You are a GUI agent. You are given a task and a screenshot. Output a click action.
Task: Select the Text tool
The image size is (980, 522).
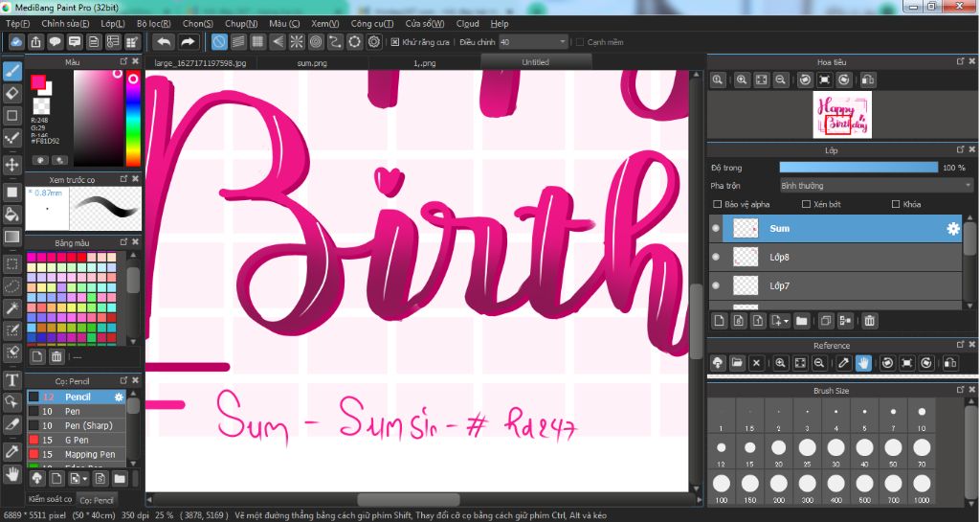[x=11, y=380]
